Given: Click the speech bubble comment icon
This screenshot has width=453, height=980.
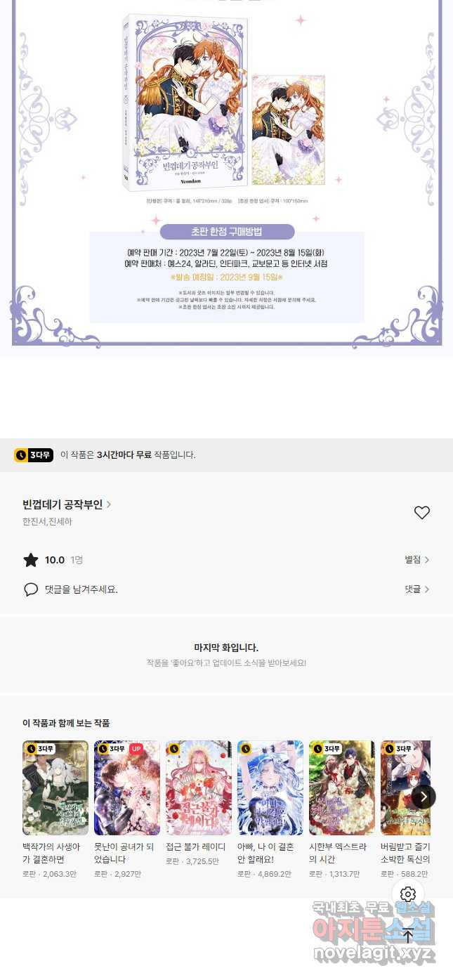Looking at the screenshot, I should pyautogui.click(x=31, y=589).
